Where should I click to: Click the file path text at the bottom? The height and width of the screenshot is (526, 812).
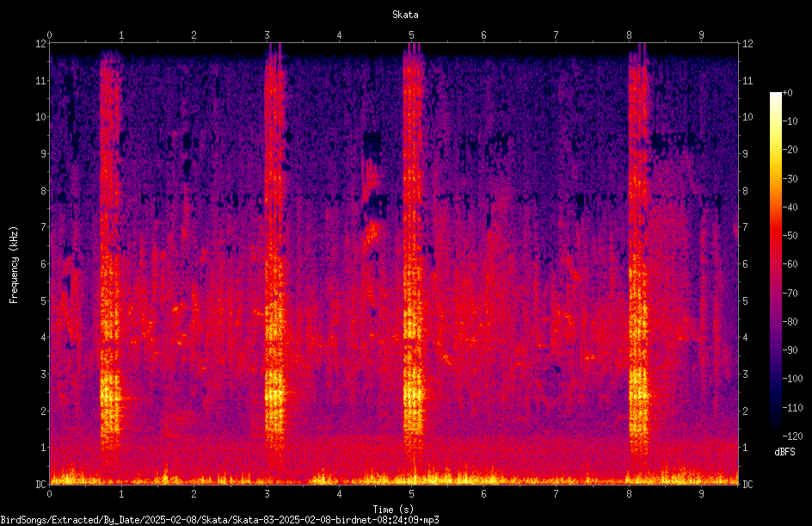coord(219,520)
